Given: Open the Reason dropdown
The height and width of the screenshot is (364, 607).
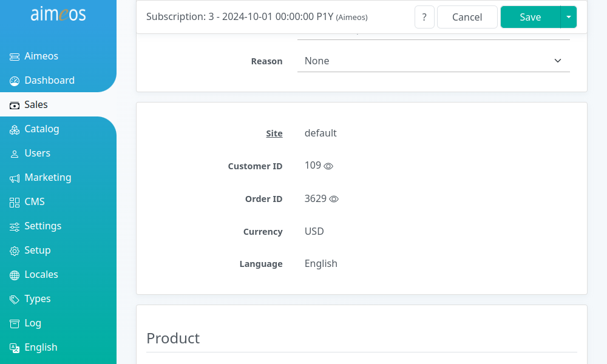Looking at the screenshot, I should [x=433, y=61].
